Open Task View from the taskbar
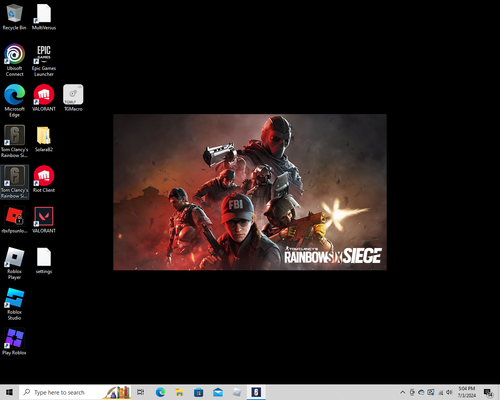The image size is (500, 400). (x=141, y=392)
